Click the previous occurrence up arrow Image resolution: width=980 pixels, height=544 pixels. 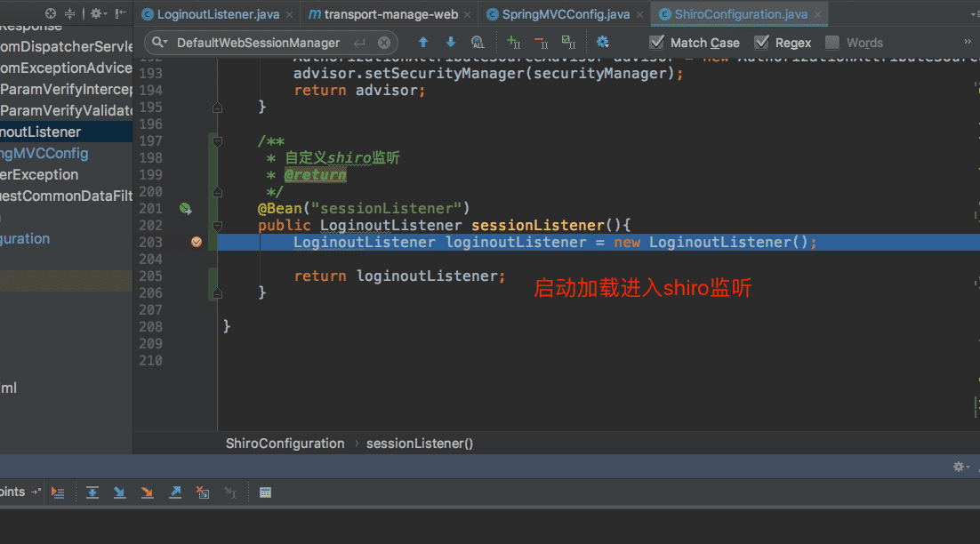click(423, 42)
